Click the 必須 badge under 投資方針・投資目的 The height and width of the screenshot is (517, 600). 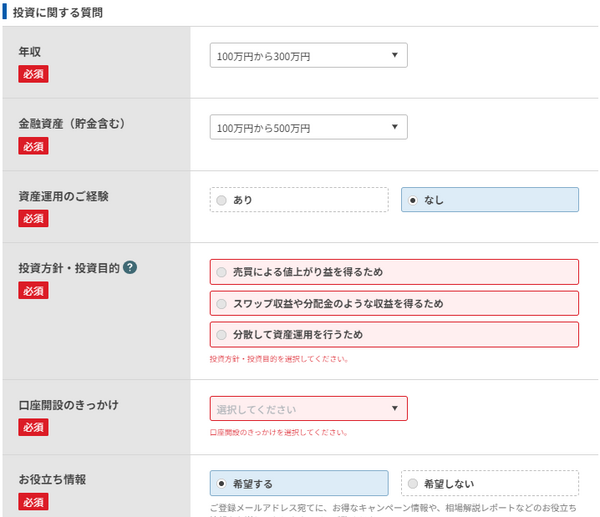coord(33,290)
